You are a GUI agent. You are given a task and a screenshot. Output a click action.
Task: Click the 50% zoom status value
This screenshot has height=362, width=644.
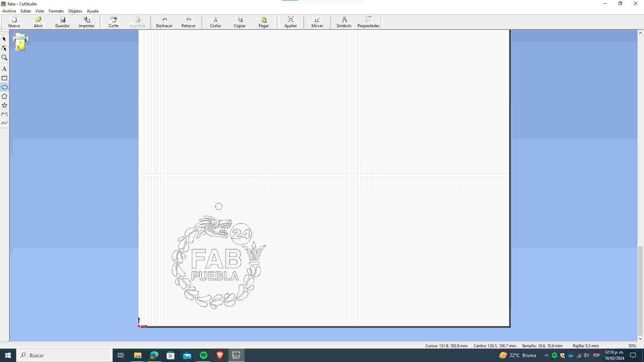pos(632,346)
